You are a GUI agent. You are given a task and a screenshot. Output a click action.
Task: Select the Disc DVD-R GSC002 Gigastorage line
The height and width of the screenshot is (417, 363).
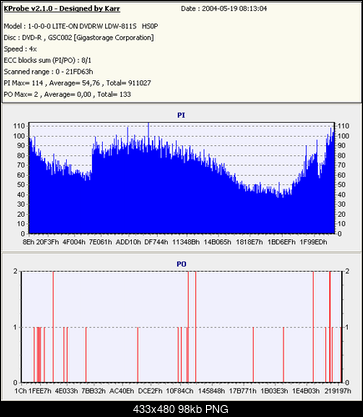coord(79,38)
